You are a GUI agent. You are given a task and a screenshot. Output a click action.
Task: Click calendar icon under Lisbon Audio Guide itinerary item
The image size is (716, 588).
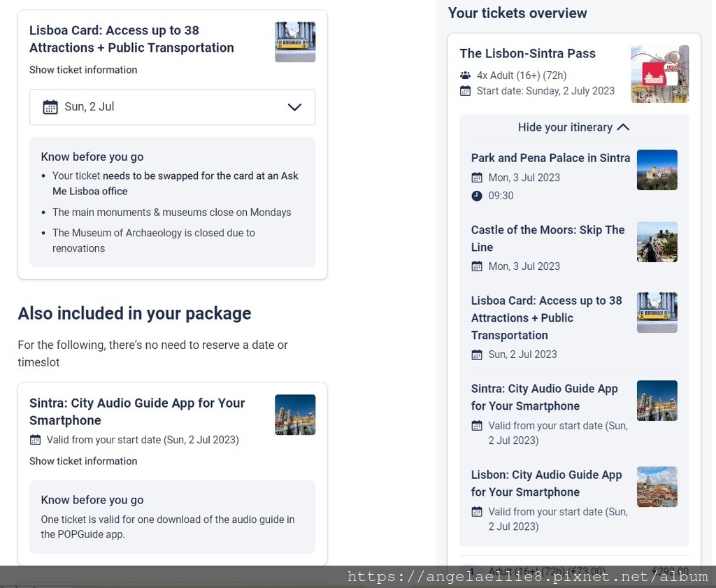(477, 512)
